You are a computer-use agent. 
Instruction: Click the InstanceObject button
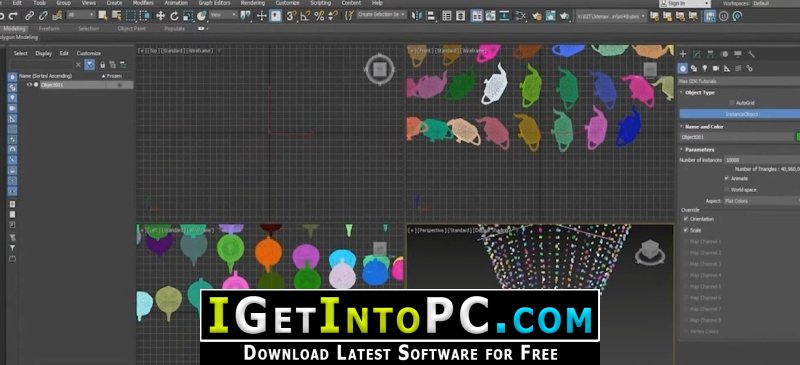[x=739, y=114]
